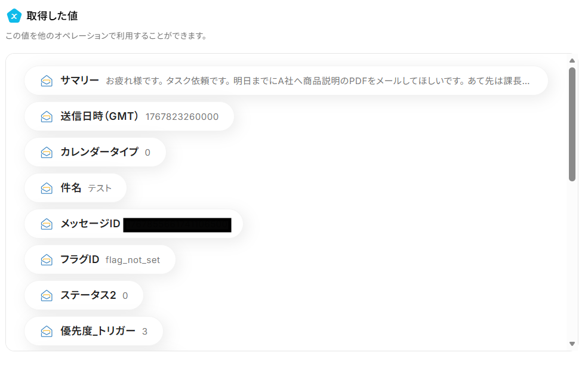Click the mail icon beside 送信日時(GMT)
588x371 pixels.
point(47,117)
